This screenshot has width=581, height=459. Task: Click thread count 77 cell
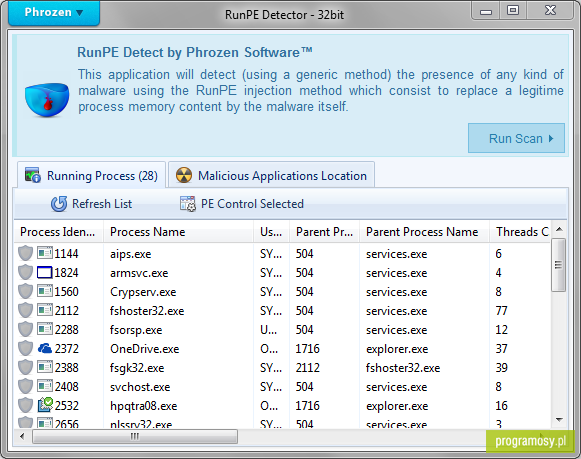coord(501,310)
